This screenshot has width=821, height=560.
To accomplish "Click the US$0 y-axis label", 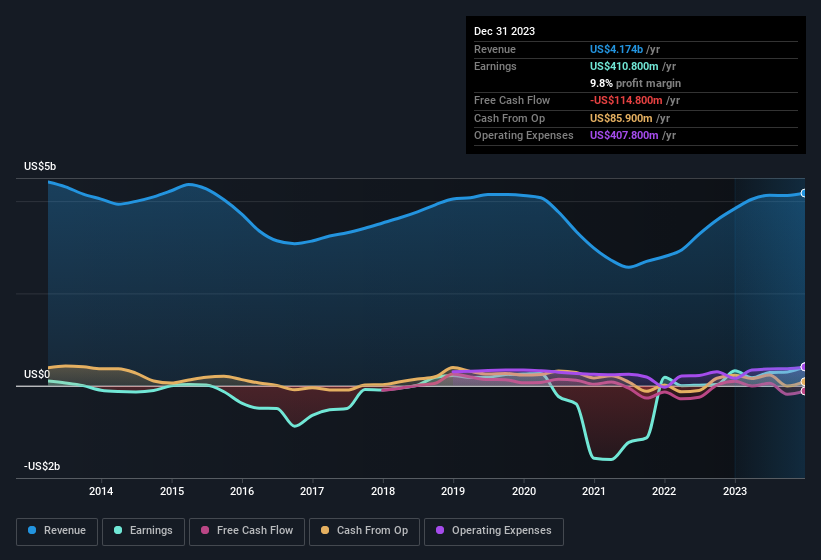I will click(x=37, y=374).
